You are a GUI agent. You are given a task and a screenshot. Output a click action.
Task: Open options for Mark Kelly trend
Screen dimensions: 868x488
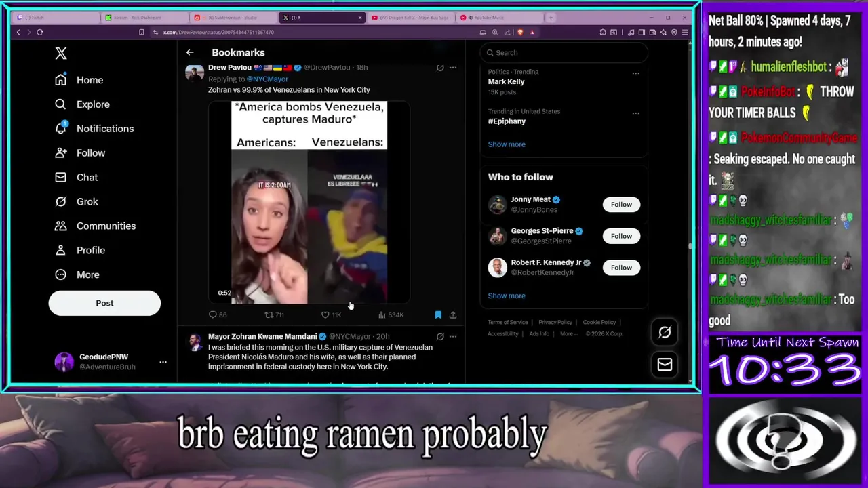[635, 73]
